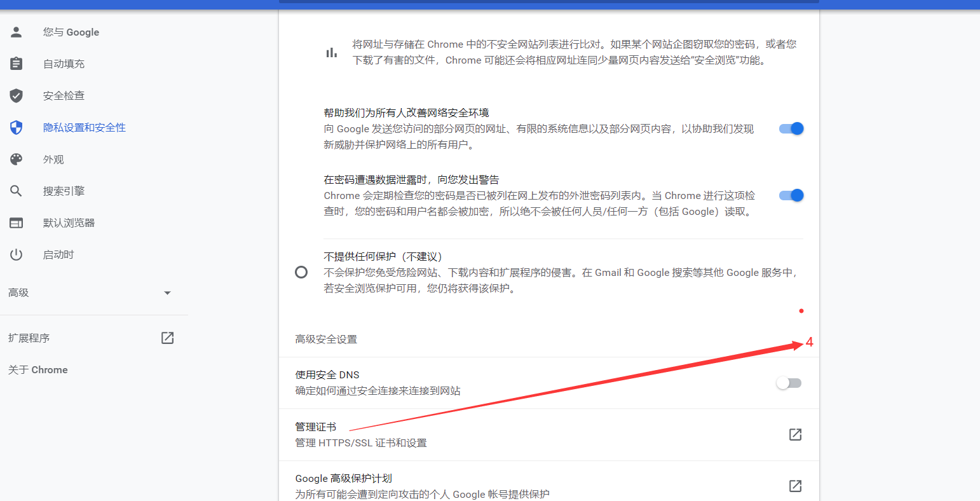This screenshot has height=501, width=980.
Task: Click the external link icon for 管理证书
Action: pos(795,434)
